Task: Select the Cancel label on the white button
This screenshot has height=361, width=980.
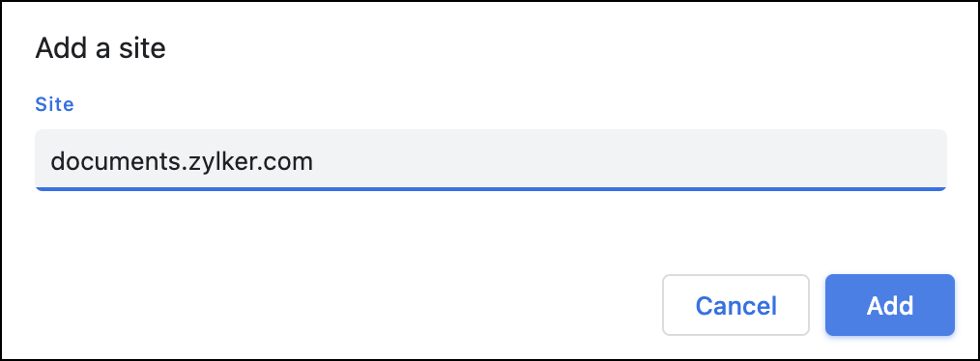Action: [736, 306]
